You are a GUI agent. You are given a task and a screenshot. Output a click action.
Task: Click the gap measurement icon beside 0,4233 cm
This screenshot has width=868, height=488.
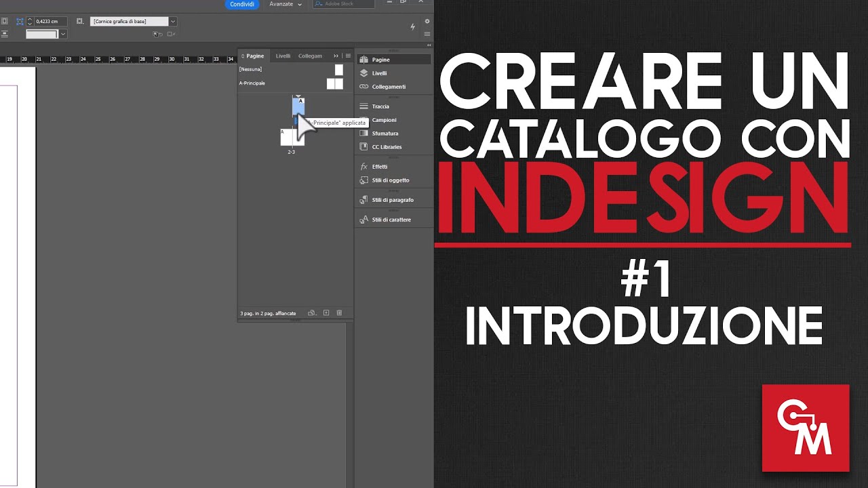[x=19, y=22]
